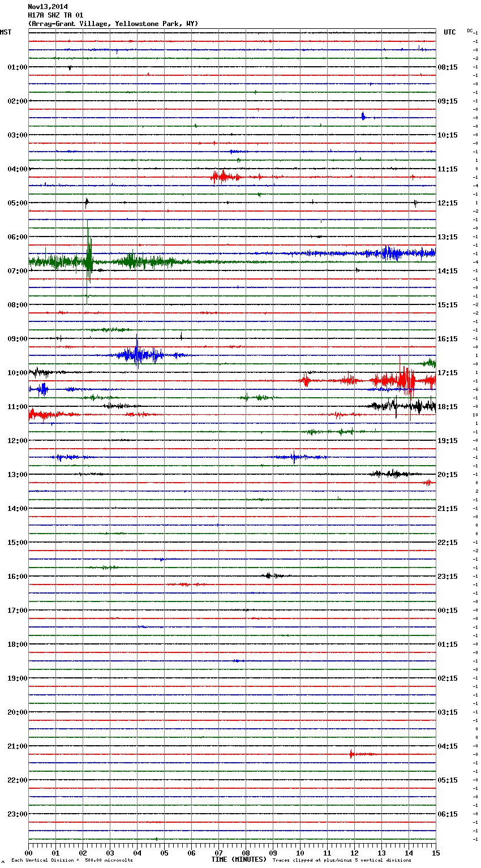The height and width of the screenshot is (868, 481).
Task: Select the 21:00 MST time label
Action: click(x=18, y=746)
